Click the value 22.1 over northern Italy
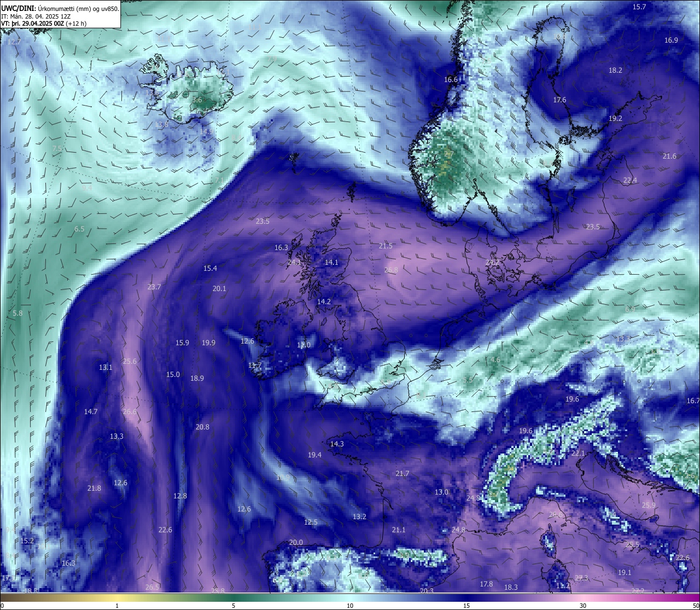The width and height of the screenshot is (700, 610). pyautogui.click(x=578, y=453)
